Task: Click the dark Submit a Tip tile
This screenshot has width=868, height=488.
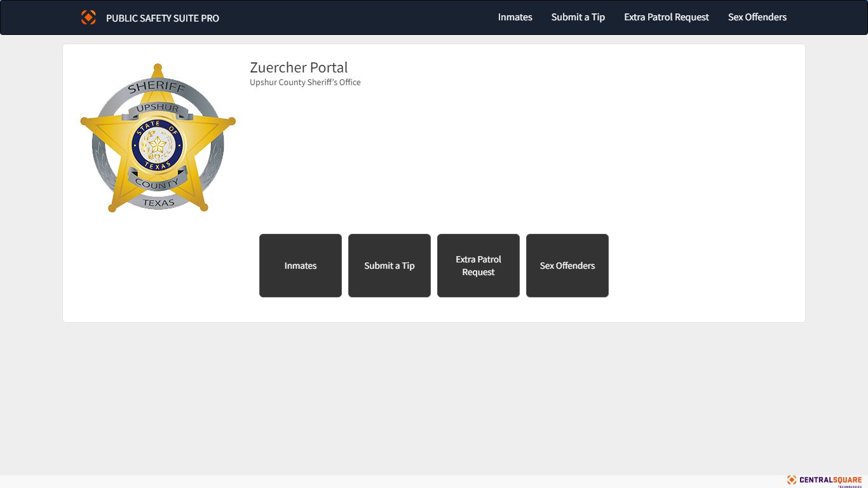Action: (x=390, y=266)
